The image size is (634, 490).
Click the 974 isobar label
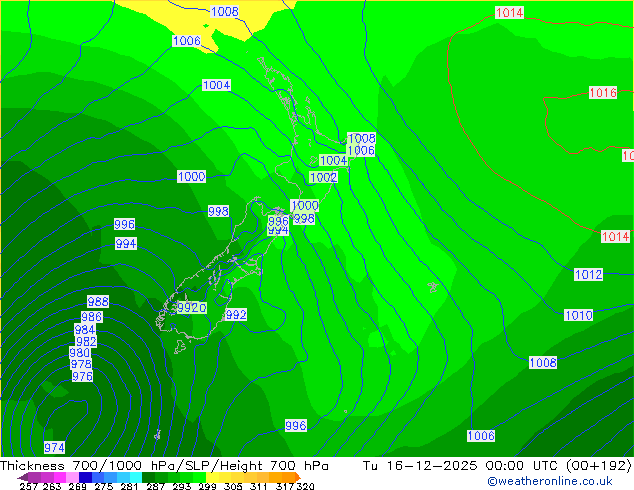pos(55,448)
